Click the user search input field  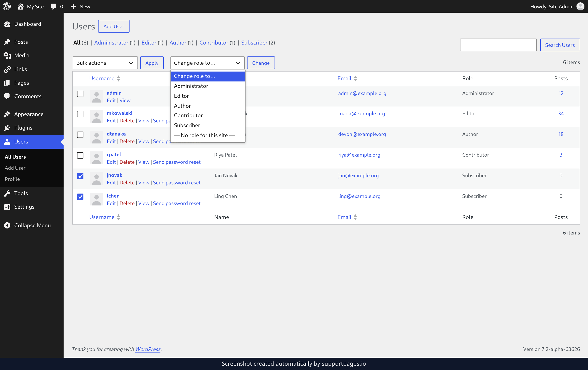tap(498, 45)
